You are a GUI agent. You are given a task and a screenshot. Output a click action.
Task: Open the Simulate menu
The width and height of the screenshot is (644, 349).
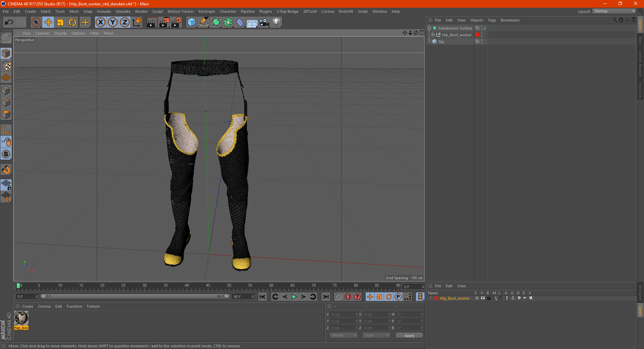pyautogui.click(x=123, y=11)
